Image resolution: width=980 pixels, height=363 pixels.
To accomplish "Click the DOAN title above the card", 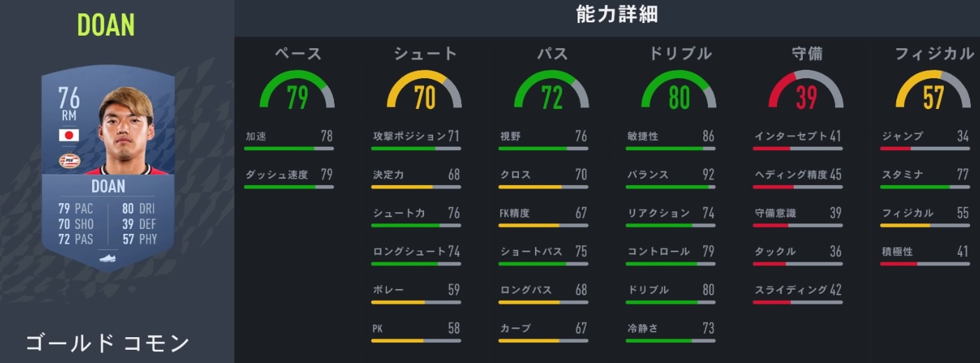I will (106, 25).
